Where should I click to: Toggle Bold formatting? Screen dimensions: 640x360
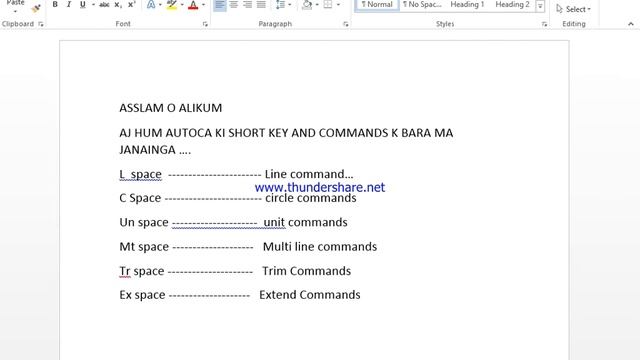point(55,4)
